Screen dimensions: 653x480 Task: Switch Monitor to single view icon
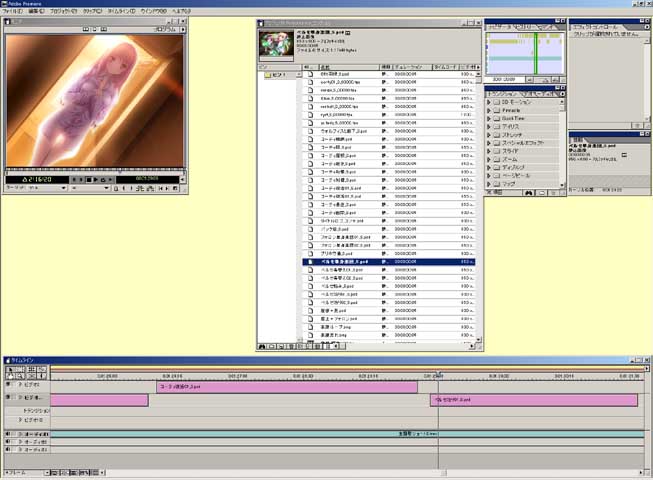(95, 29)
